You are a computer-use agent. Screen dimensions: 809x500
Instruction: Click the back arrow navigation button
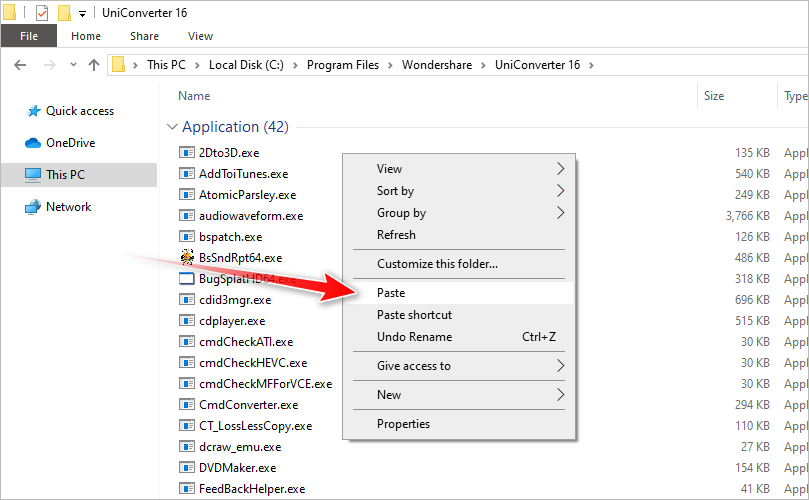tap(20, 65)
